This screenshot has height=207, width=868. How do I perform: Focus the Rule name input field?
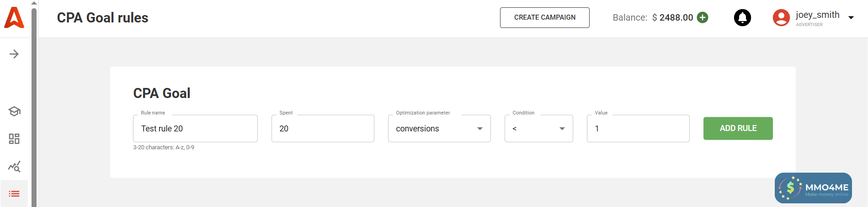click(195, 129)
